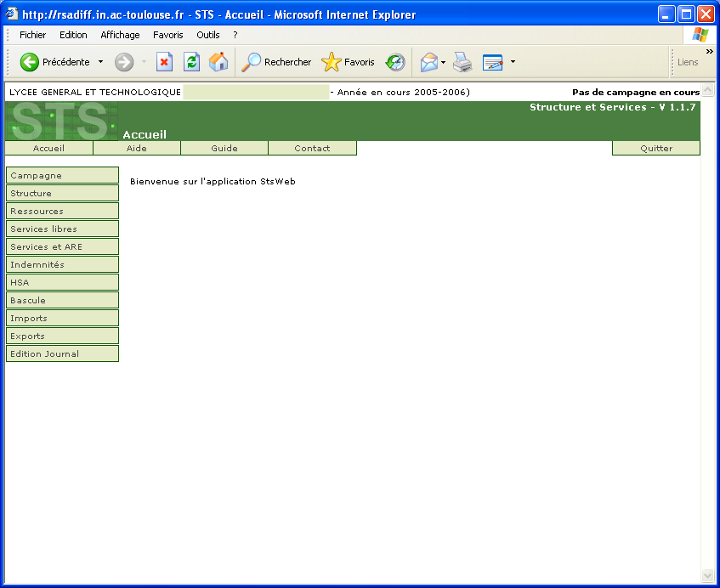Open the ? help menu

tap(235, 35)
